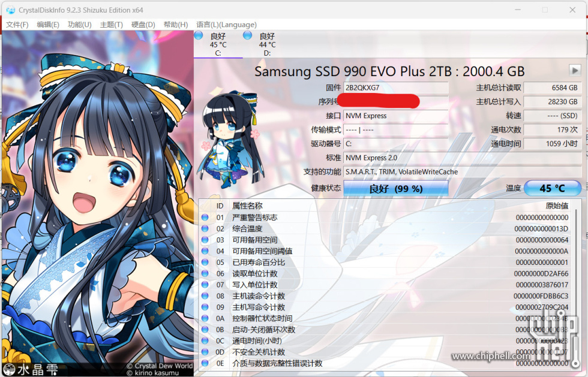Click the CrystalDiskInfo title bar app icon
The width and height of the screenshot is (588, 377).
click(11, 10)
